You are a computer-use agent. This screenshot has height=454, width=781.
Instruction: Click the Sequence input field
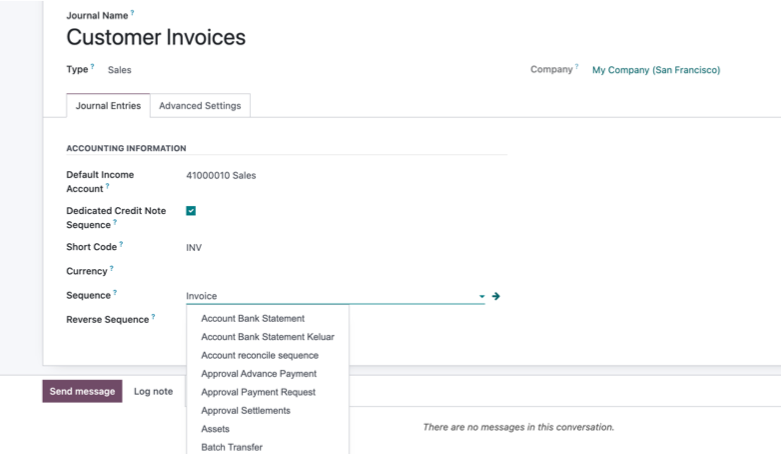tap(328, 296)
